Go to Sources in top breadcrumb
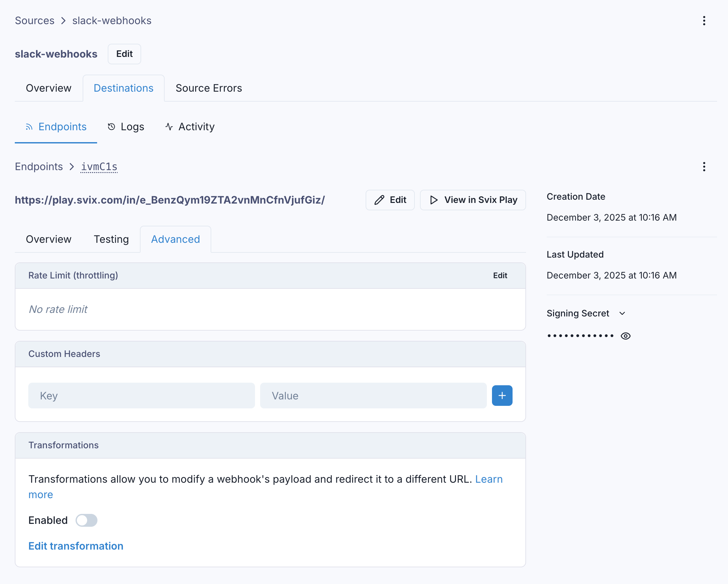The width and height of the screenshot is (728, 584). click(34, 21)
